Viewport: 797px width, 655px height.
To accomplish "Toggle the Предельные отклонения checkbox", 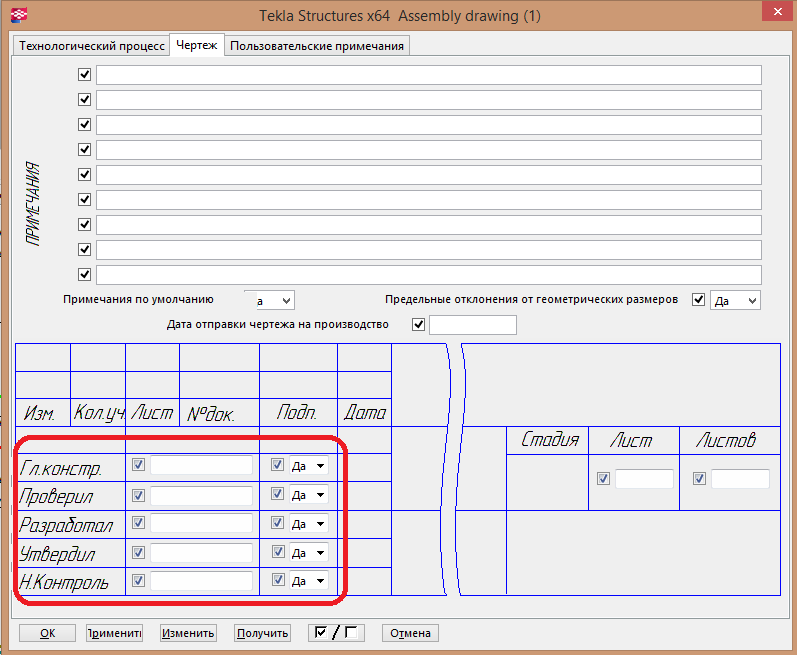I will point(699,300).
